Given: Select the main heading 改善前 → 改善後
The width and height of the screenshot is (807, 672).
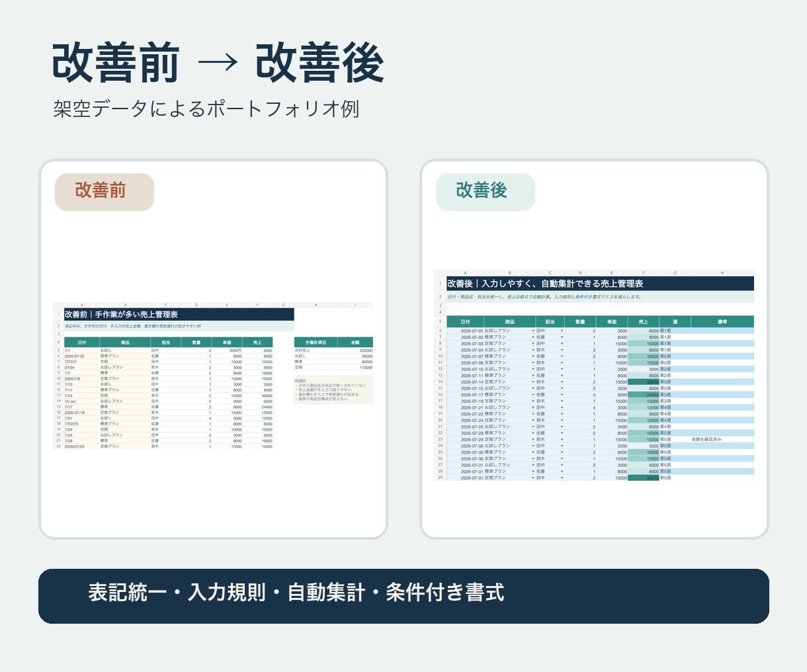Looking at the screenshot, I should coord(218,63).
